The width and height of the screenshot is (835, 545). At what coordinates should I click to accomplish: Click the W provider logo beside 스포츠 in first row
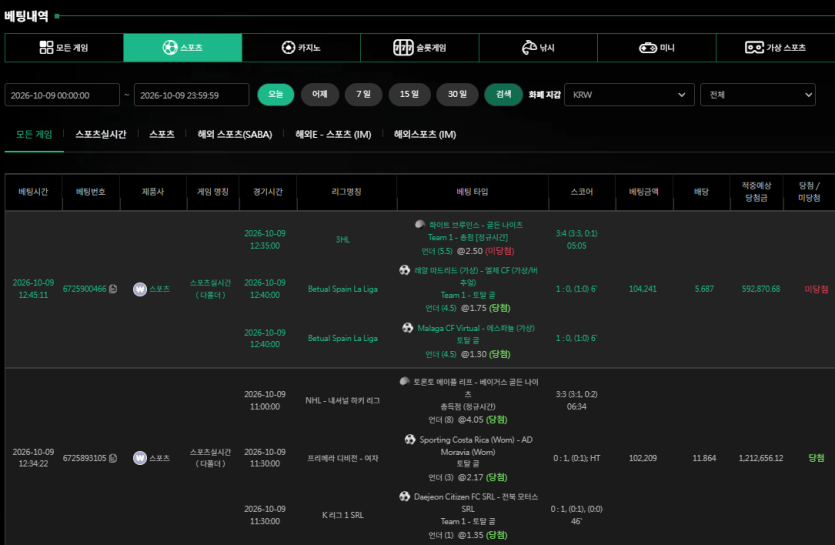point(140,289)
